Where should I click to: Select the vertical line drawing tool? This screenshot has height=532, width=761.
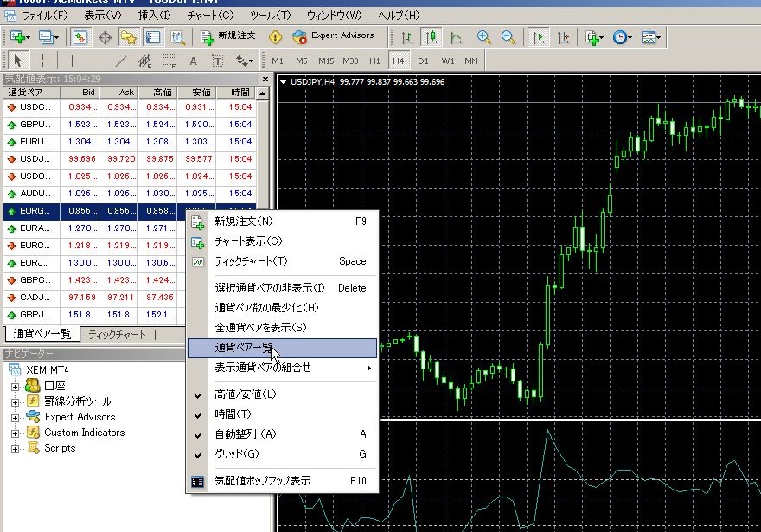coord(72,61)
